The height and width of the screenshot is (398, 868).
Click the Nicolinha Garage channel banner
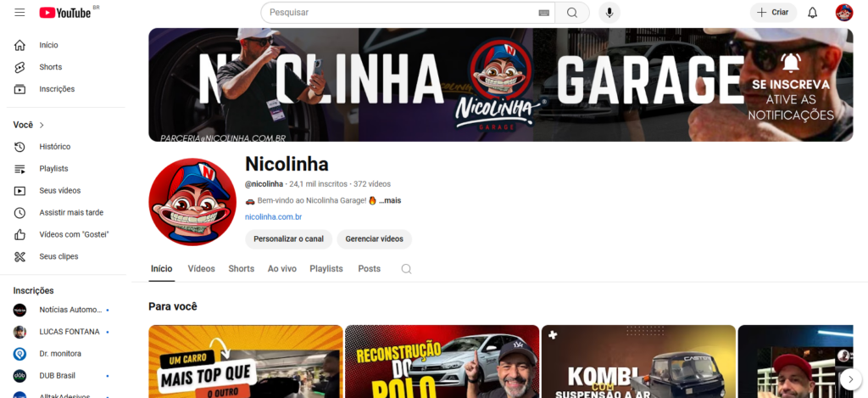(500, 85)
